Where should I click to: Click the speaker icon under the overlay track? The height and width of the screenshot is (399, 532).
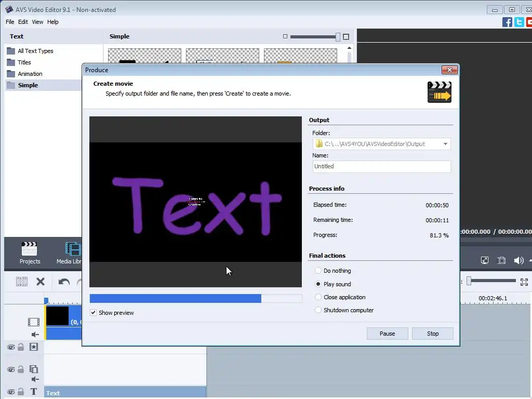click(35, 379)
